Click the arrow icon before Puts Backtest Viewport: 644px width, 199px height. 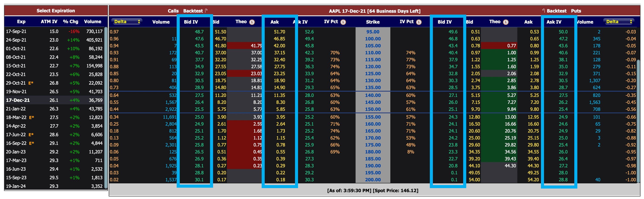click(544, 10)
